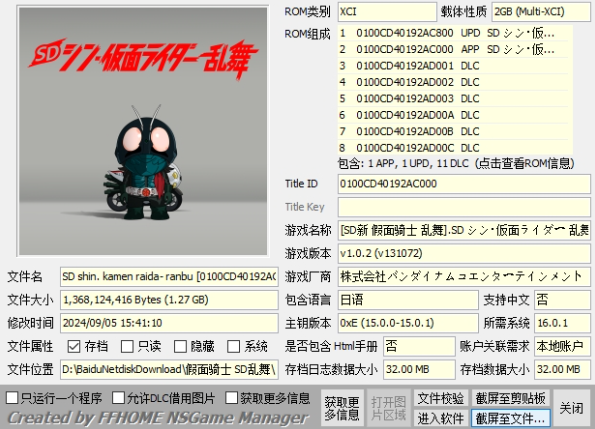Focus the empty Title Key field
The image size is (595, 429).
click(464, 207)
